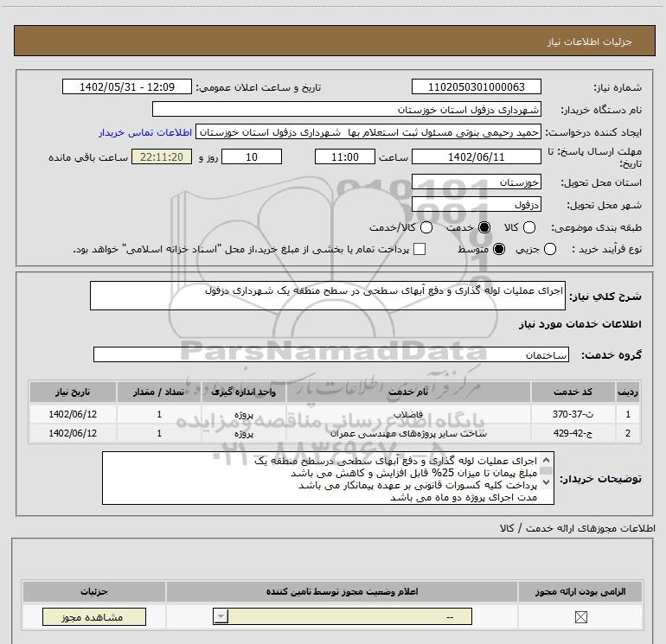Click the remaining days field 10
Viewport: 666px width, 644px height.
[x=252, y=156]
